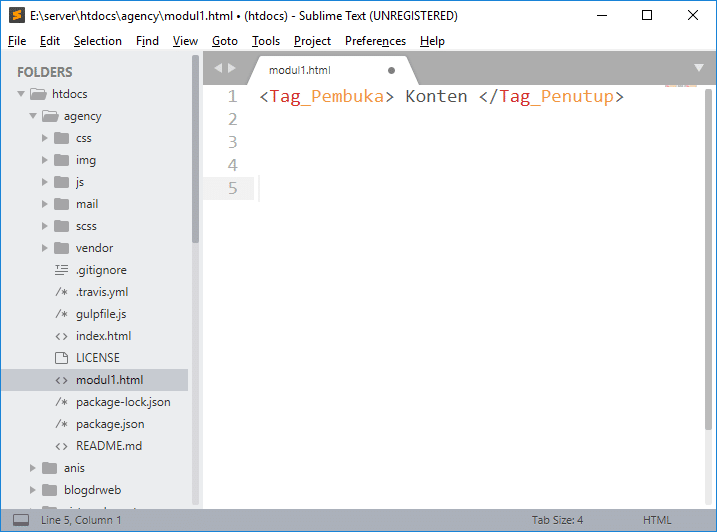
Task: Click the css folder icon
Action: (x=61, y=138)
